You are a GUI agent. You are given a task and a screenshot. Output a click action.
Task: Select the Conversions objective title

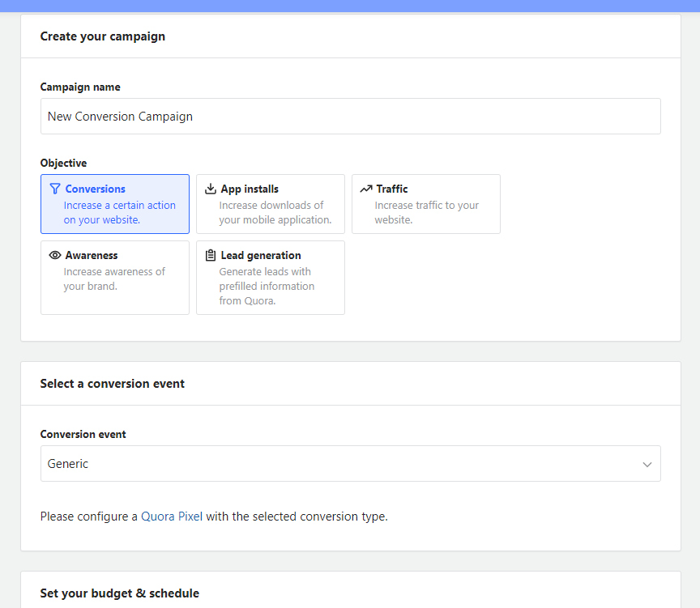[x=96, y=189]
